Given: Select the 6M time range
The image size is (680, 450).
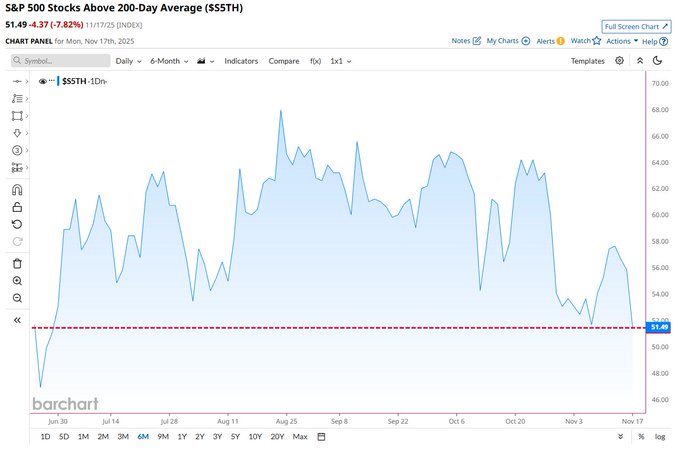Looking at the screenshot, I should 143,437.
